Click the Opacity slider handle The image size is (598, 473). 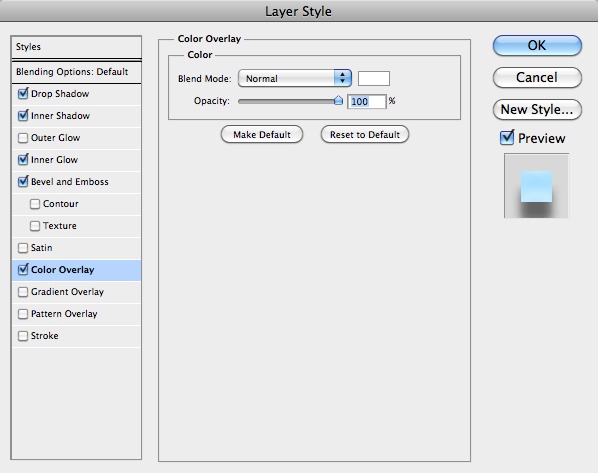point(338,101)
